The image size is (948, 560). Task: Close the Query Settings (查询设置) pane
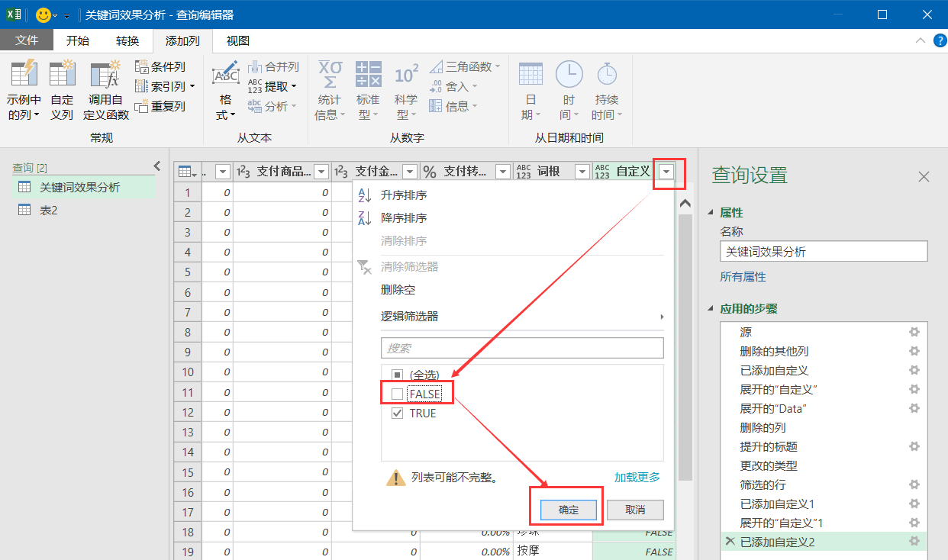[924, 176]
